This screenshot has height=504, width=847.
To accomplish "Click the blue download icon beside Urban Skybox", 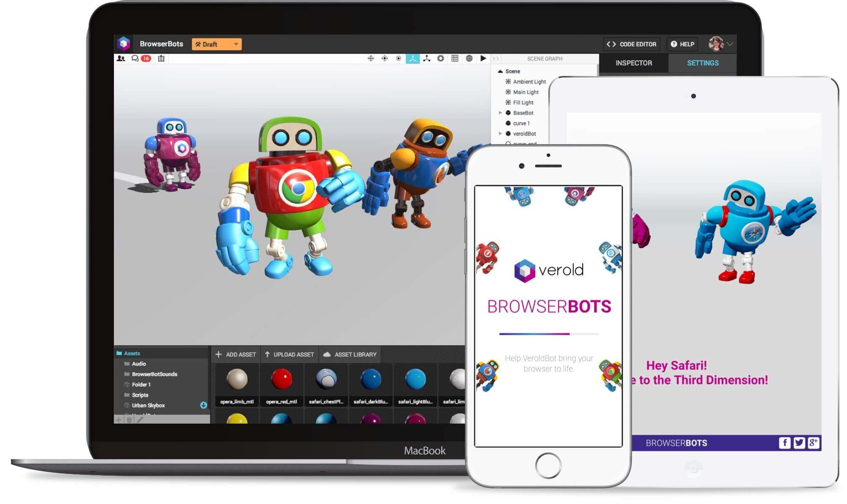I will click(x=204, y=405).
